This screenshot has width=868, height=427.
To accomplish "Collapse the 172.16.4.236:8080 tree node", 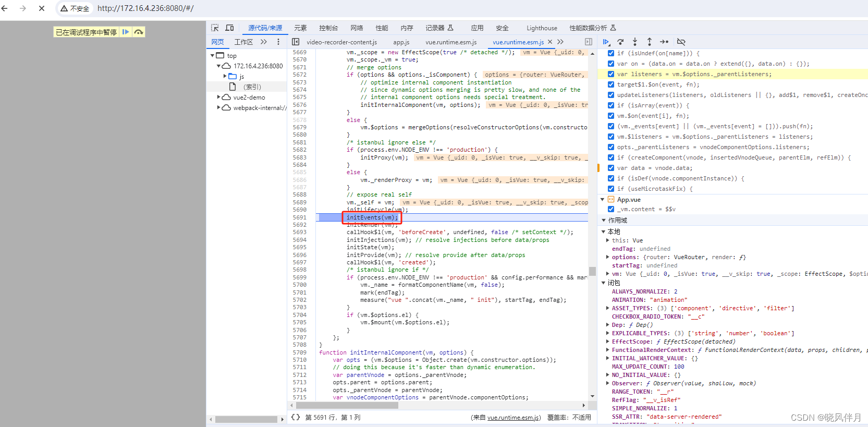I will [x=219, y=66].
